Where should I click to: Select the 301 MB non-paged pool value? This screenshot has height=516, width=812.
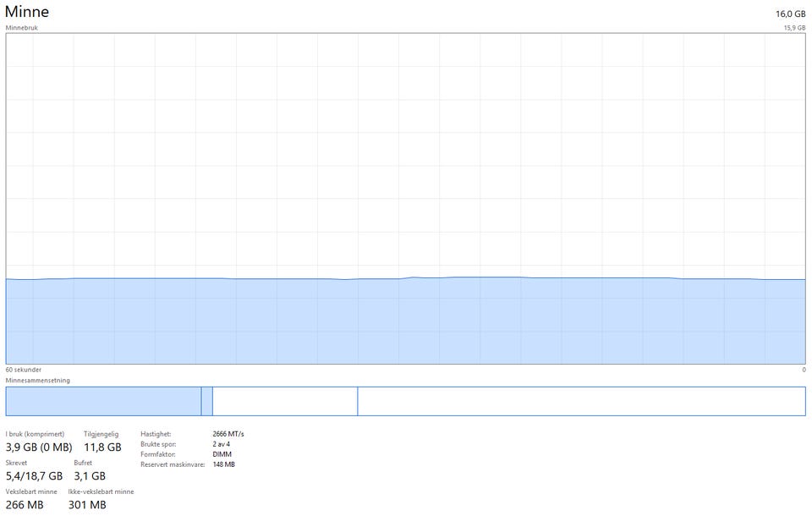pos(87,505)
